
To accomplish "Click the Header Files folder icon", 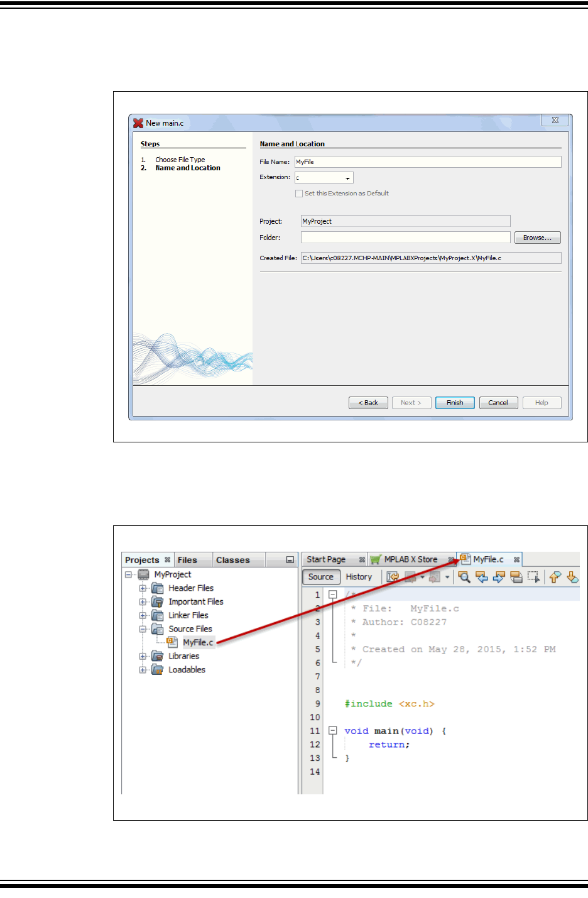I will pyautogui.click(x=158, y=588).
